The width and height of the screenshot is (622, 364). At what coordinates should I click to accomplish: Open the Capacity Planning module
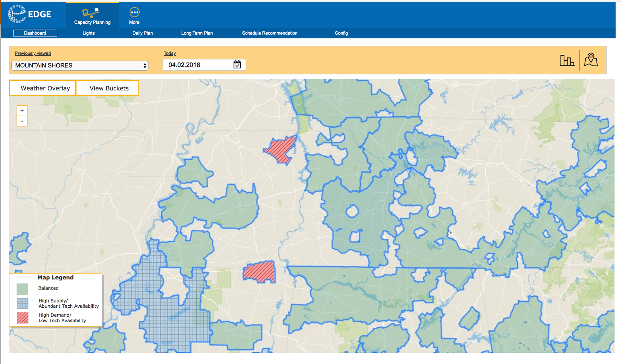pos(92,15)
